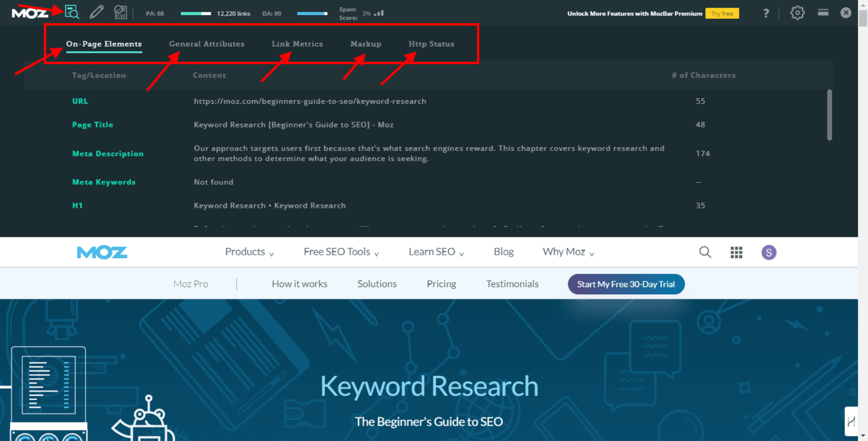
Task: Click the Content column header
Action: point(209,75)
